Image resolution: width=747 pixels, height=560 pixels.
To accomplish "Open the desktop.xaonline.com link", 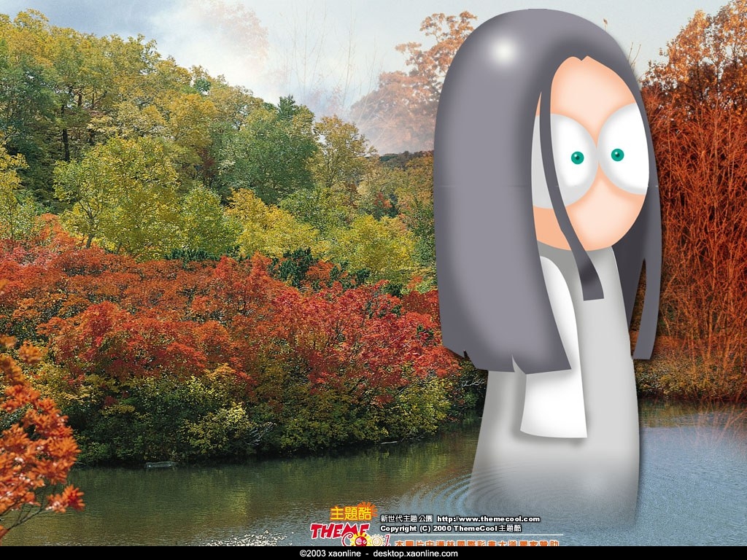I will tap(415, 553).
